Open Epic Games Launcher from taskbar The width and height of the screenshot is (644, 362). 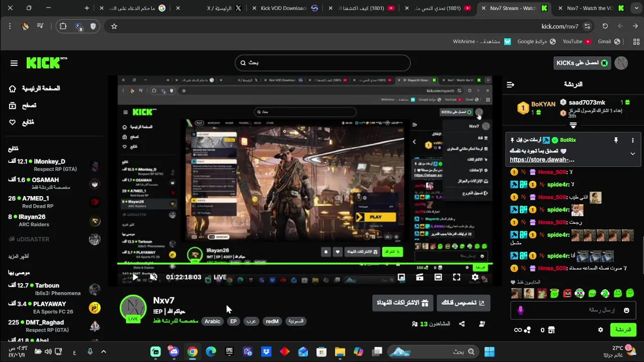pyautogui.click(x=229, y=351)
